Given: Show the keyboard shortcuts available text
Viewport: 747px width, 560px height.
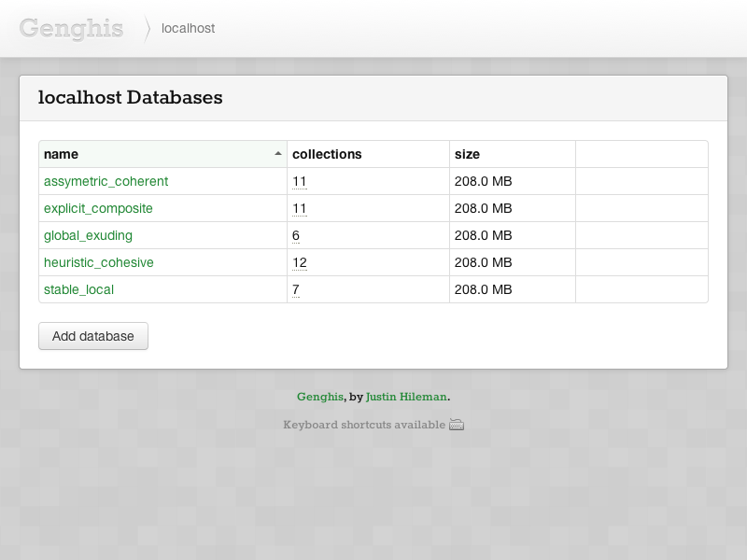Looking at the screenshot, I should (364, 425).
